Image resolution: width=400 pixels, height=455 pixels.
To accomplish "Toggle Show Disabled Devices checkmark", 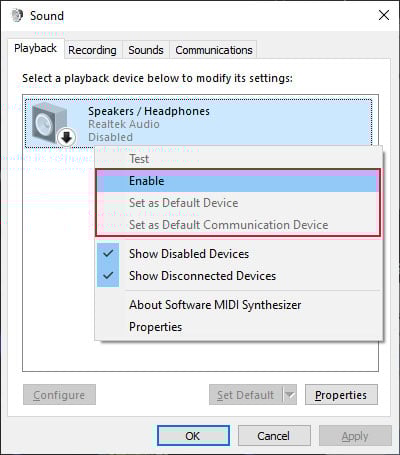I will 108,254.
